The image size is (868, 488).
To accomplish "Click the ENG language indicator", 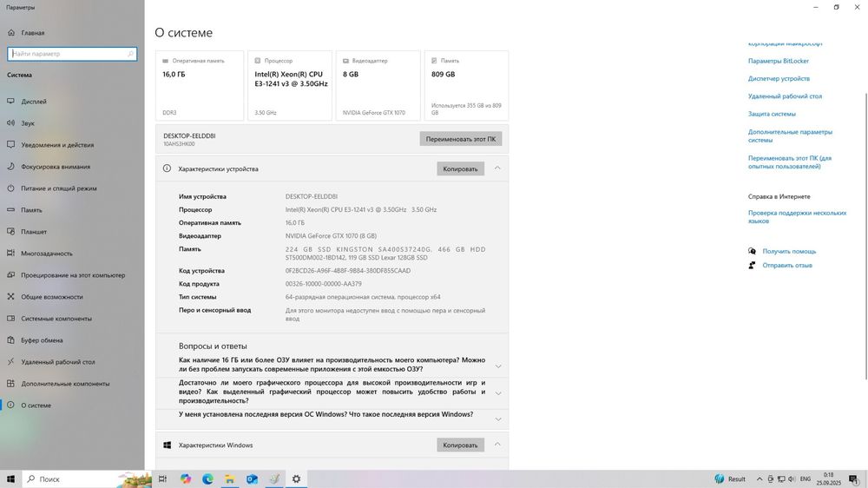I will [x=806, y=479].
